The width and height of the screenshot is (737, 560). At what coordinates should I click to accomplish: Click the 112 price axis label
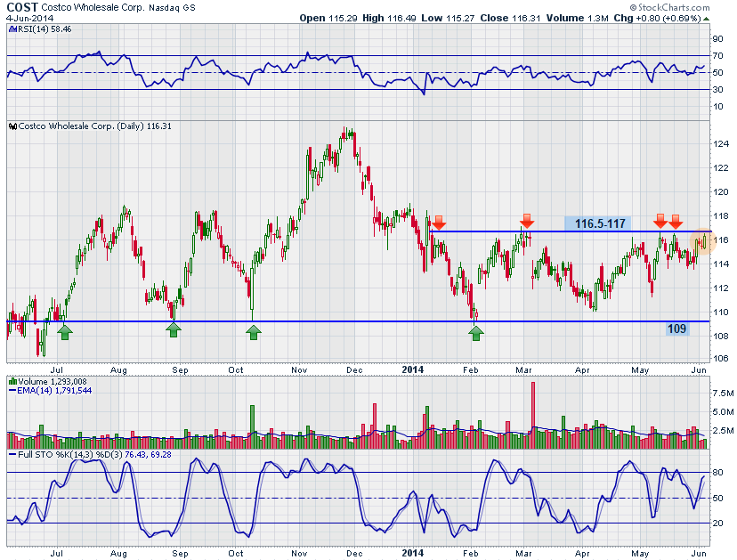point(721,288)
